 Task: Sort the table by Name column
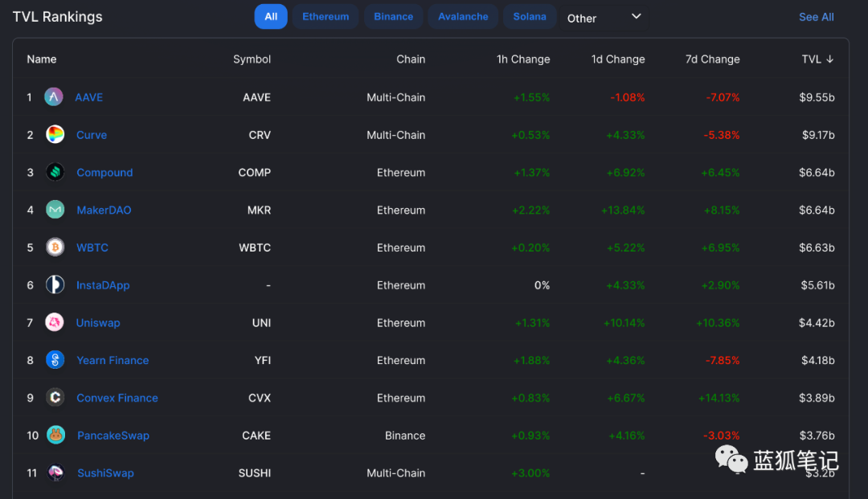tap(42, 59)
